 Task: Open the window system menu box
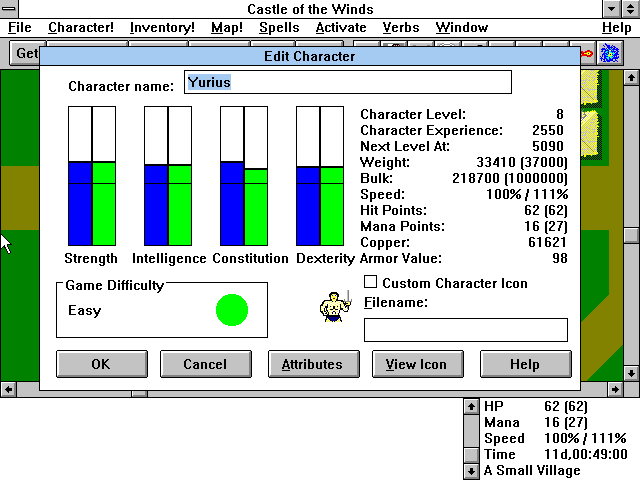(9, 9)
